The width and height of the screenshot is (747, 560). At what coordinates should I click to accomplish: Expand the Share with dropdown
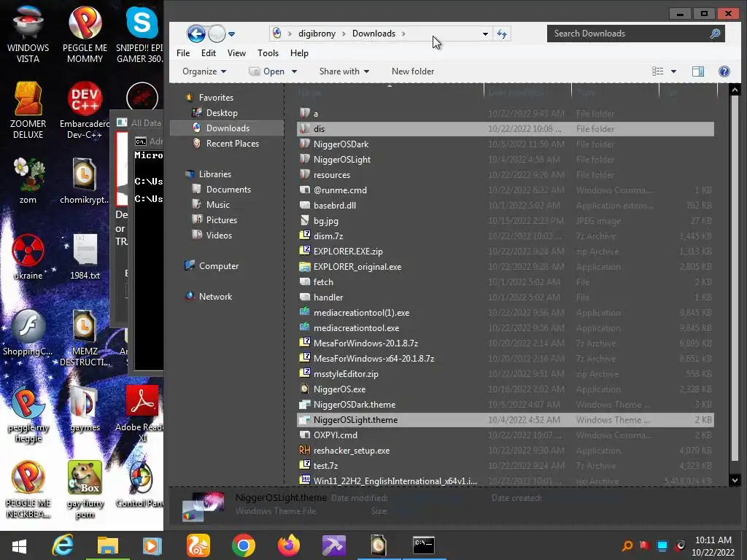[x=344, y=71]
